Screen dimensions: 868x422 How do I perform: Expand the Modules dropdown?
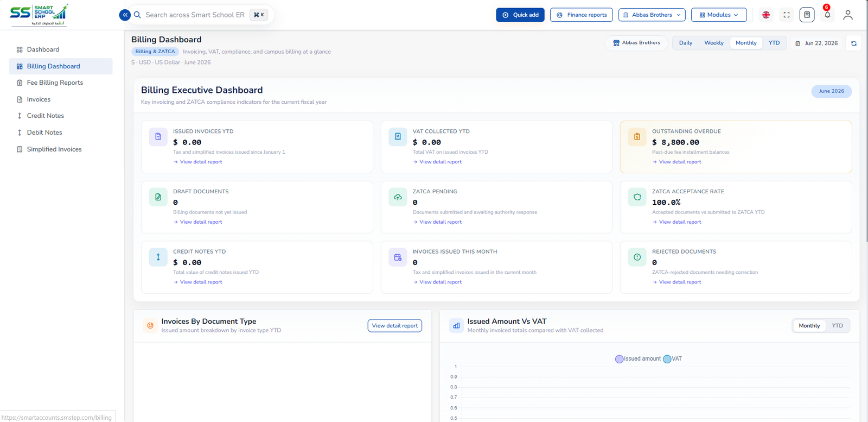[x=719, y=15]
